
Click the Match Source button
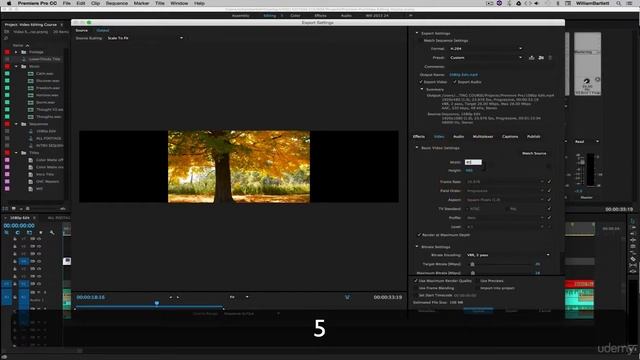(x=534, y=153)
